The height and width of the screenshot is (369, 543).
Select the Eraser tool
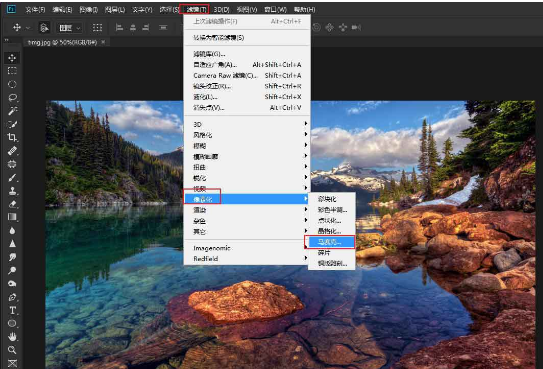click(12, 204)
